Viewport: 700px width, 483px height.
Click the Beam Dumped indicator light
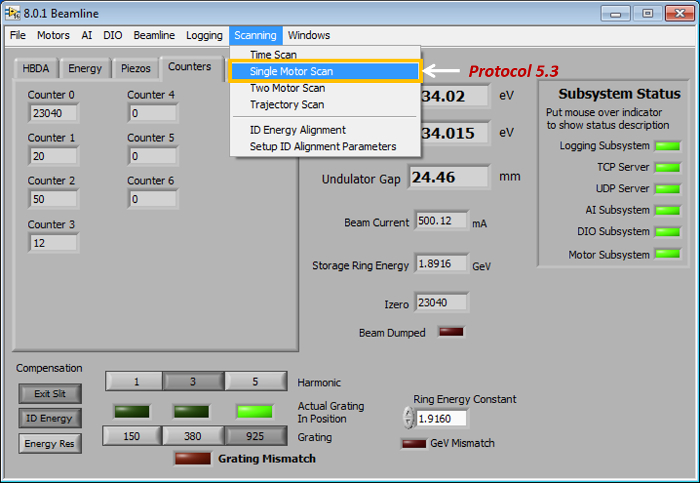[x=451, y=332]
